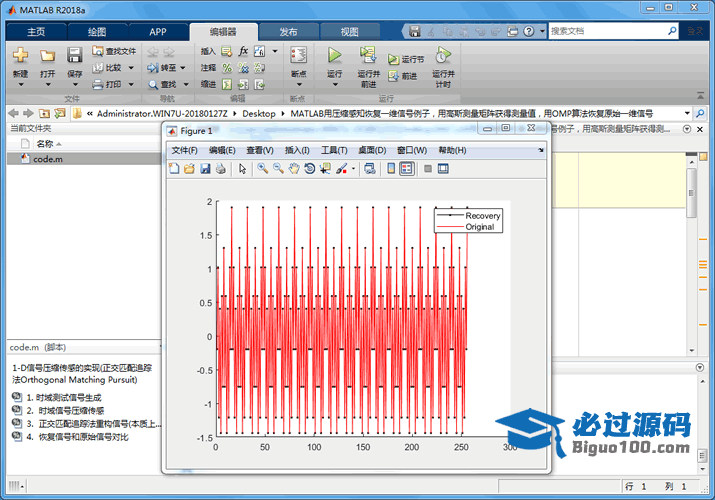The height and width of the screenshot is (500, 715).
Task: Click the Print figure icon in Figure 1
Action: click(x=221, y=169)
